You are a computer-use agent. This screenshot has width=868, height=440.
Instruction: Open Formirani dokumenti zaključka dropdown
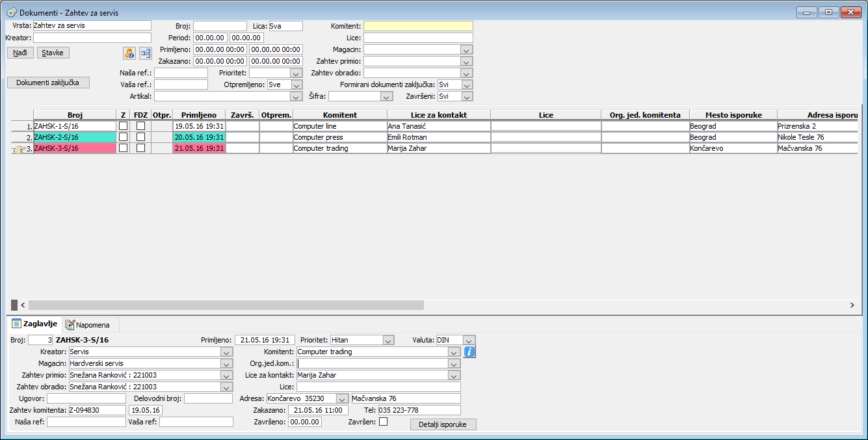[466, 84]
